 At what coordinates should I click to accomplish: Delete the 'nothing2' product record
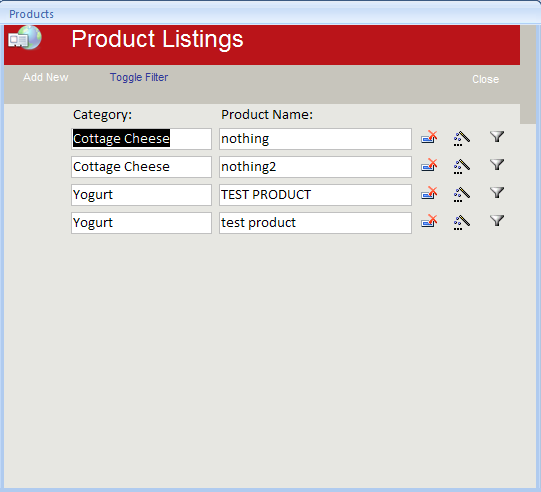coord(429,166)
